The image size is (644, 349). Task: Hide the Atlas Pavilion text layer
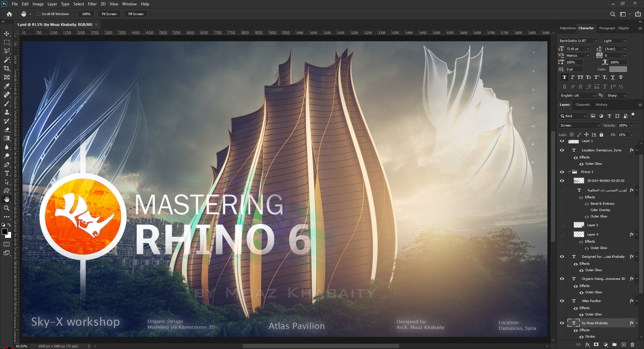point(562,301)
